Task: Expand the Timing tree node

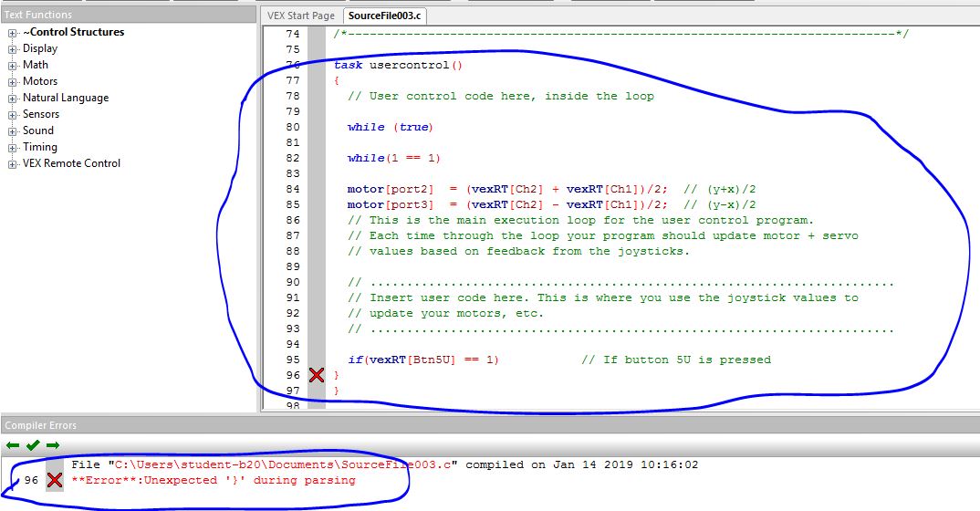Action: pos(12,148)
